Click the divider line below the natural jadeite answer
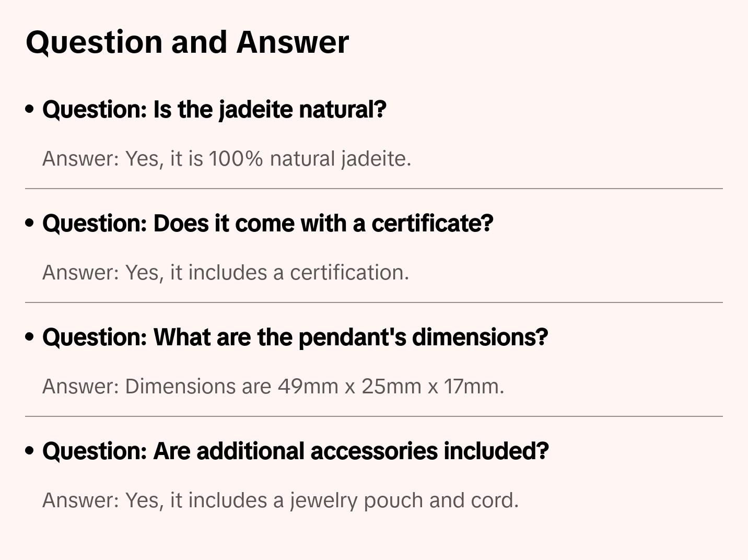The width and height of the screenshot is (748, 560). [374, 189]
